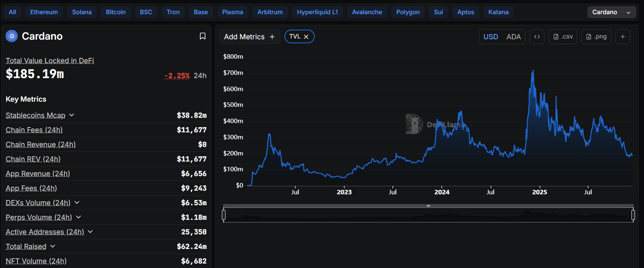The image size is (644, 268).
Task: Click the -2.25% 24h change value
Action: tap(177, 76)
